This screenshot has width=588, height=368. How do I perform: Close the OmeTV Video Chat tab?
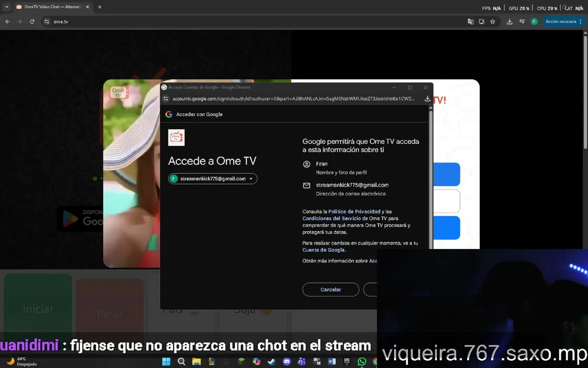(x=87, y=7)
